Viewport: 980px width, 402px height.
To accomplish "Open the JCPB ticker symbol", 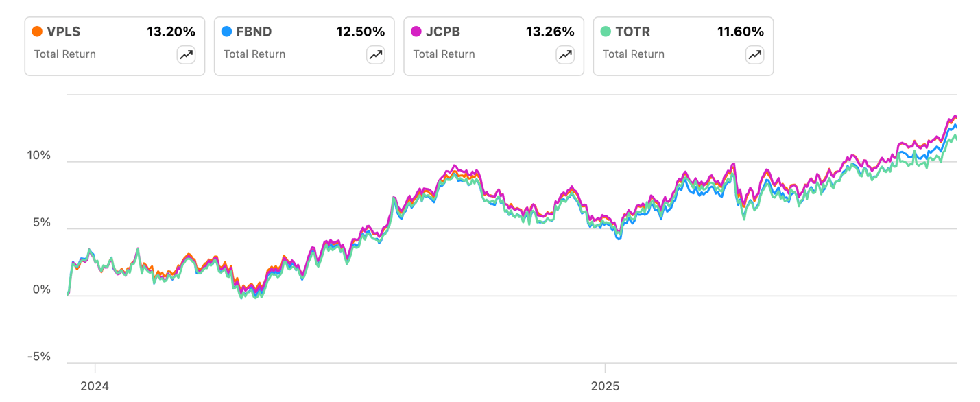I will coord(443,32).
